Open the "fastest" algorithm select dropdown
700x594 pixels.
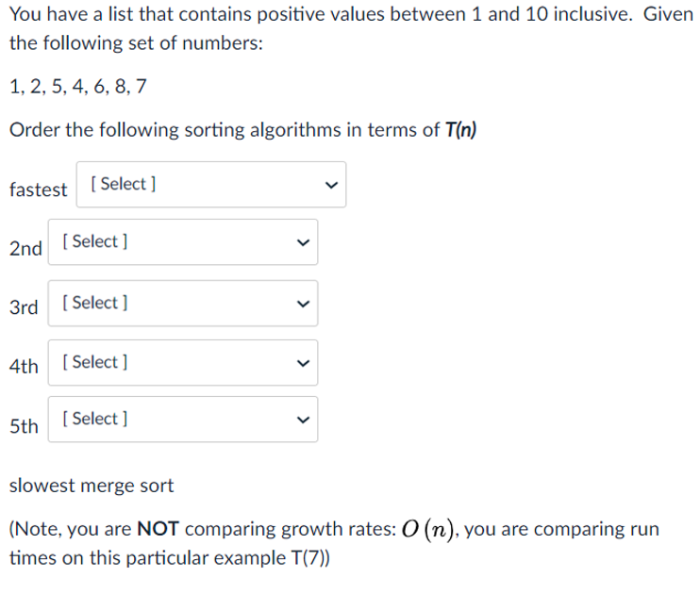[211, 184]
